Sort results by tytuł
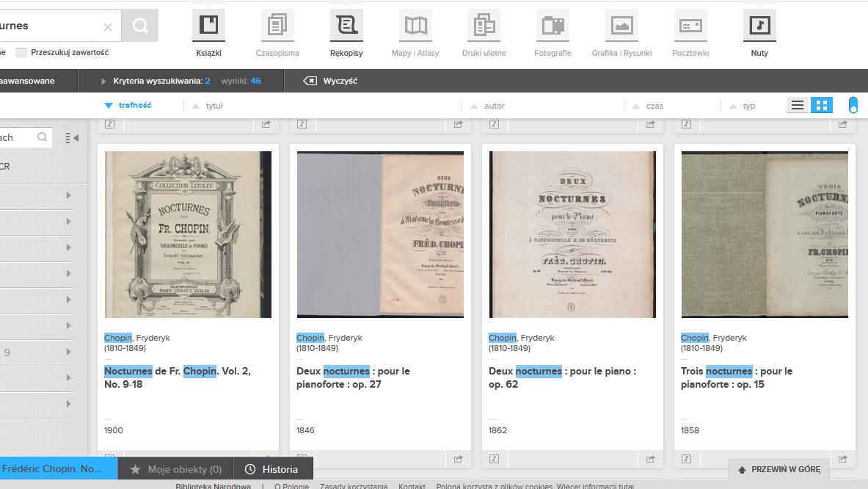Image resolution: width=868 pixels, height=489 pixels. (x=208, y=106)
